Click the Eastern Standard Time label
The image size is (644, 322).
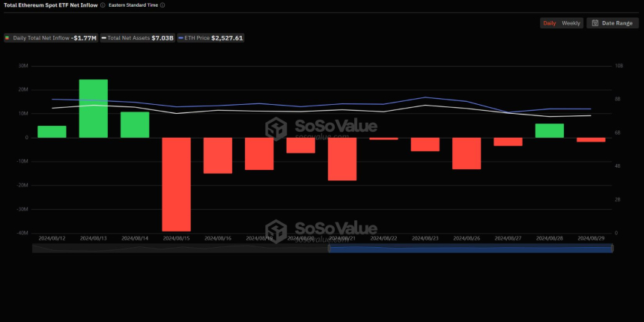(x=133, y=5)
